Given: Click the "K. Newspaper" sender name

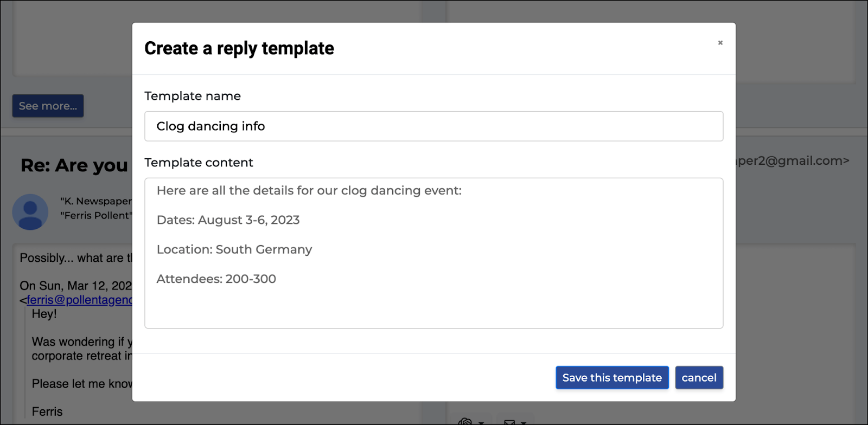Looking at the screenshot, I should pyautogui.click(x=96, y=201).
